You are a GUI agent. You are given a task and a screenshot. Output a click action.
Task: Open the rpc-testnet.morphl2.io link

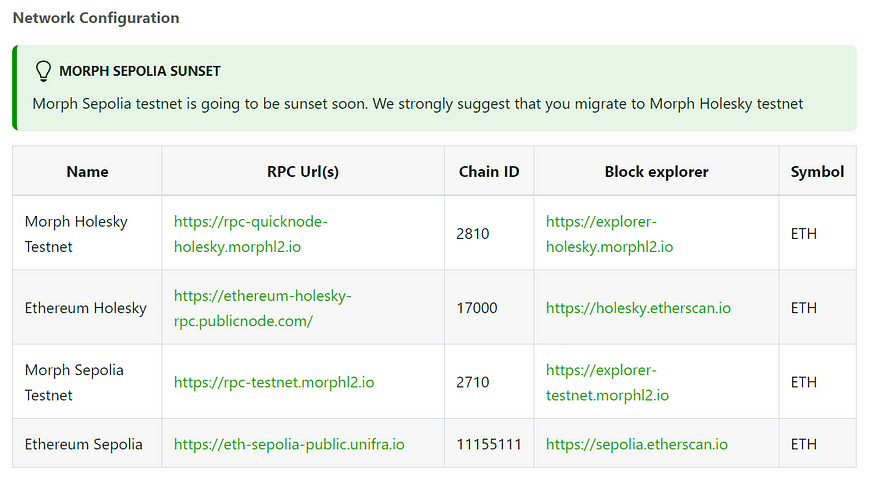[x=274, y=382]
